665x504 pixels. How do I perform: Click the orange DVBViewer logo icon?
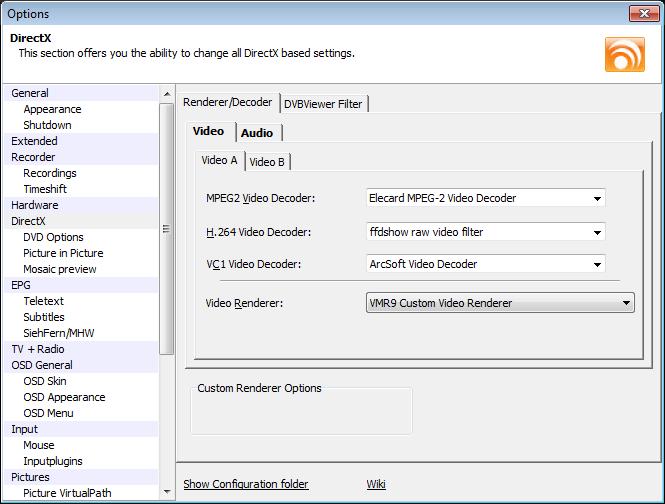pyautogui.click(x=624, y=53)
